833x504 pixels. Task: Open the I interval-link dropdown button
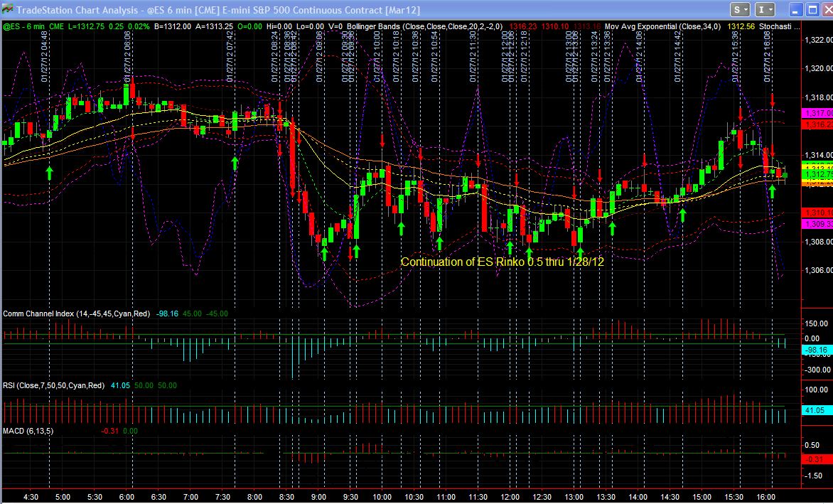point(765,9)
